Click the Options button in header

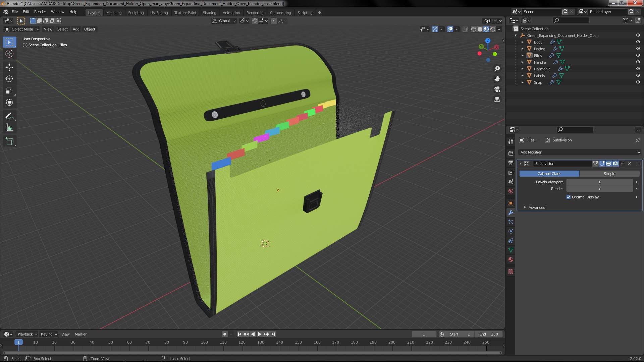coord(492,21)
